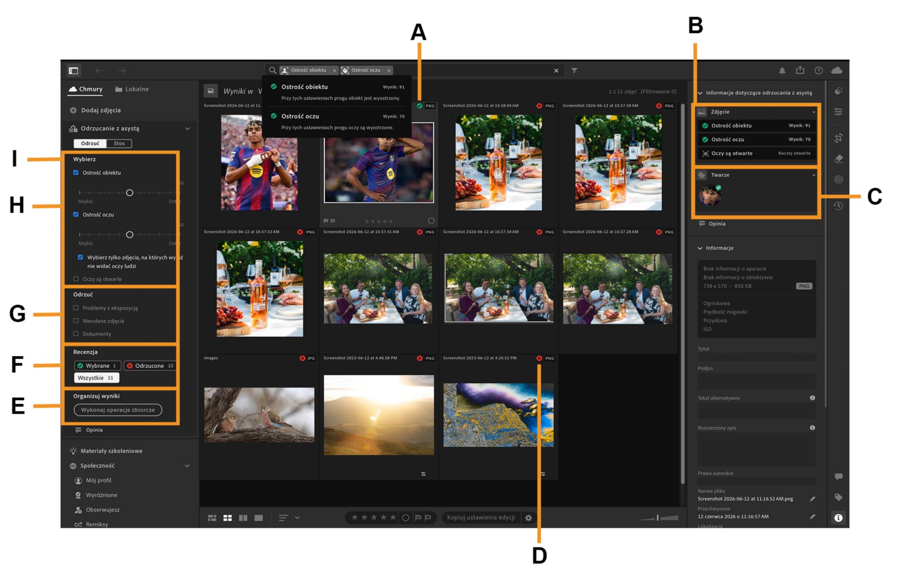This screenshot has width=910, height=588.
Task: Open the Masking circle tool
Action: click(838, 180)
